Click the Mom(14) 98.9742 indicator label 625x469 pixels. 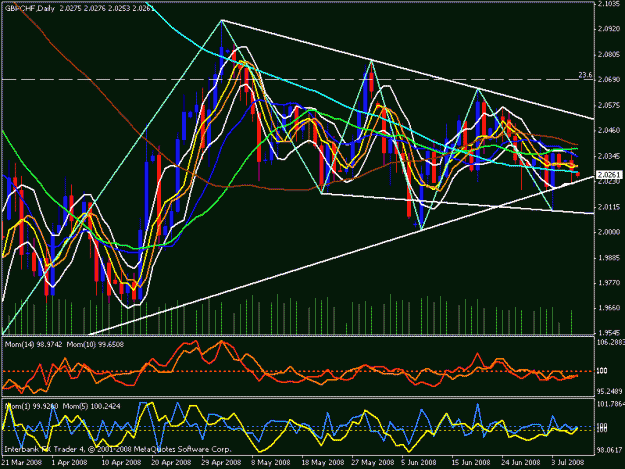(x=33, y=344)
